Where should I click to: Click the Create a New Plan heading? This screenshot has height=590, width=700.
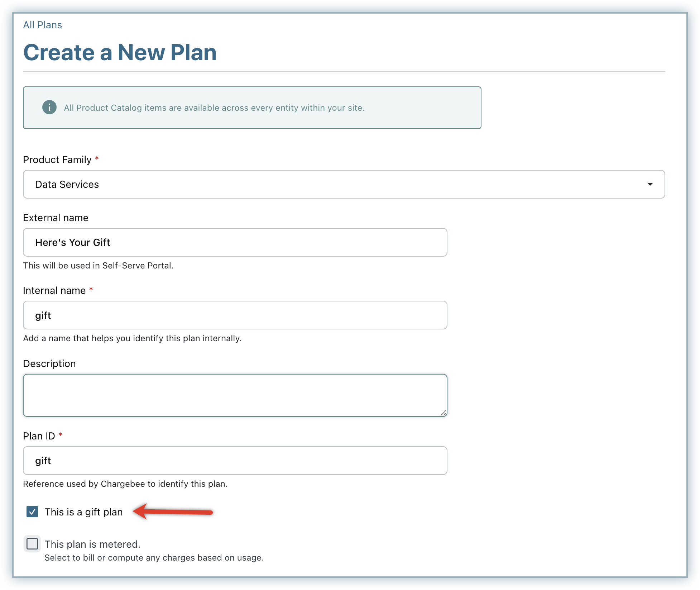[x=120, y=53]
